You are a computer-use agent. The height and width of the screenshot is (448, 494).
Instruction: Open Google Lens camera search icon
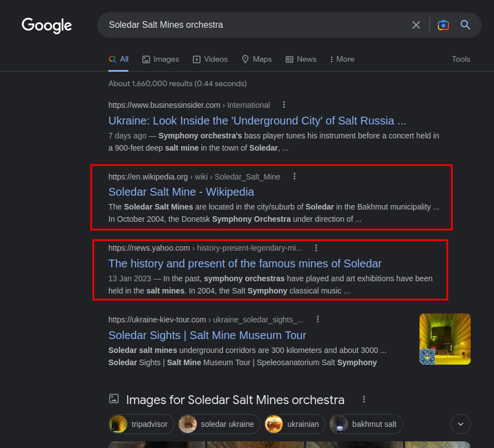pyautogui.click(x=443, y=25)
